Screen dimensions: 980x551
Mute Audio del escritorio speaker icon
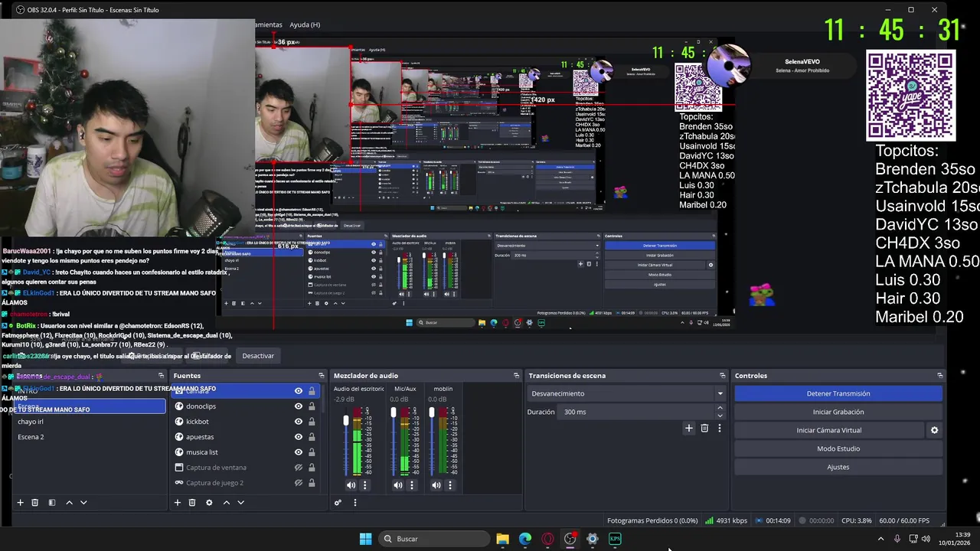[x=351, y=485]
